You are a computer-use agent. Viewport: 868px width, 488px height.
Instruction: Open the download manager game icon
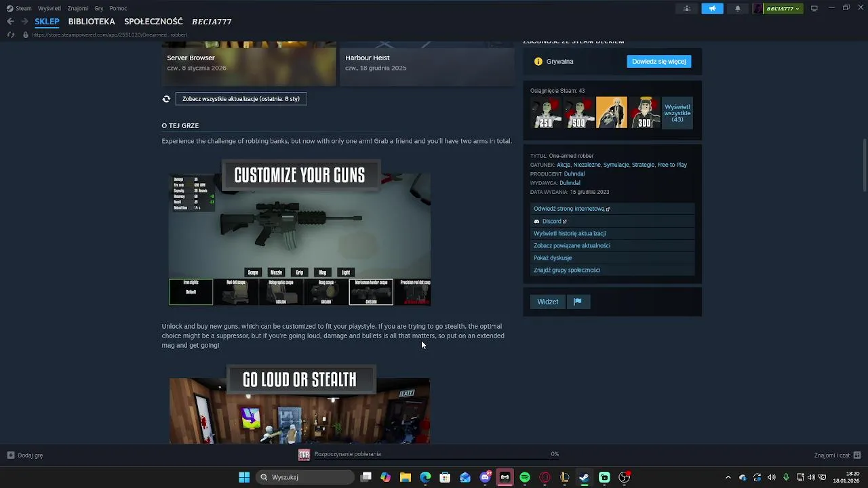304,455
